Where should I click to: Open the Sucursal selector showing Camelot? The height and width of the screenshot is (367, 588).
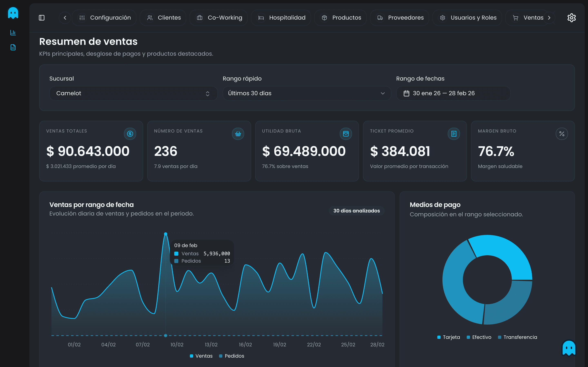(x=133, y=93)
